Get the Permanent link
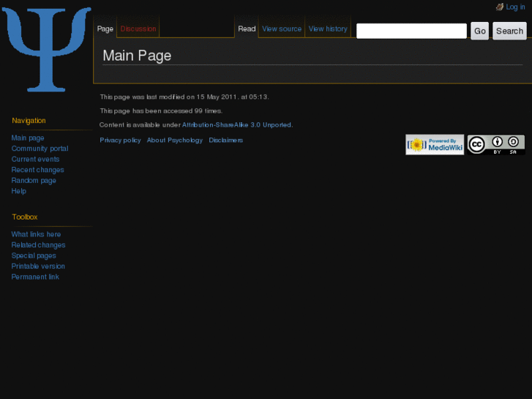The width and height of the screenshot is (532, 399). coord(35,277)
